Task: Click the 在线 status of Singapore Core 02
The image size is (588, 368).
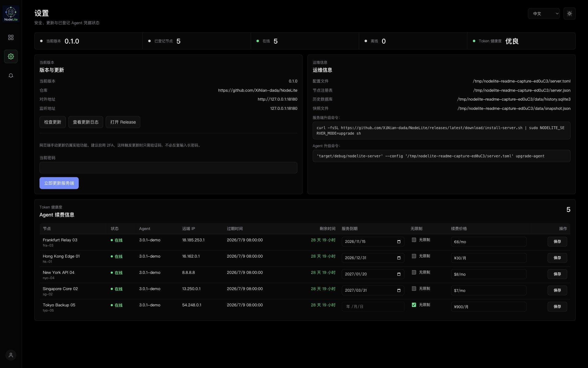Action: point(117,289)
